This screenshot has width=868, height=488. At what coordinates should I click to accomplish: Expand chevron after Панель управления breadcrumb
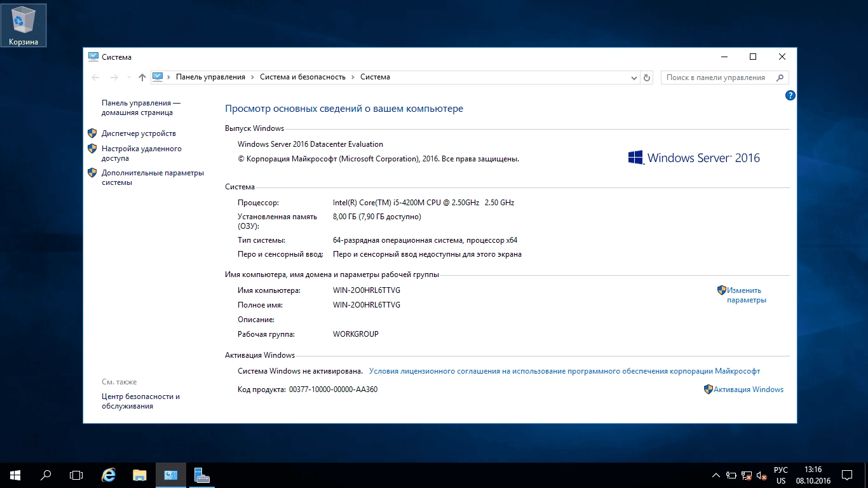tap(253, 77)
